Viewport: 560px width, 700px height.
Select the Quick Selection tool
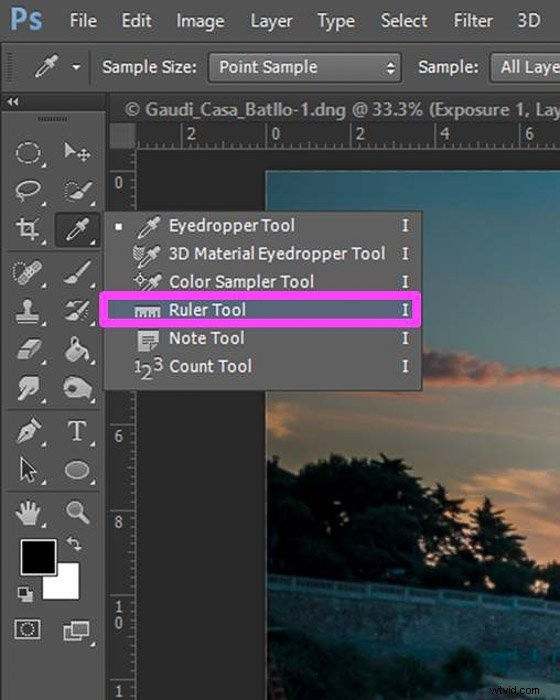point(78,192)
